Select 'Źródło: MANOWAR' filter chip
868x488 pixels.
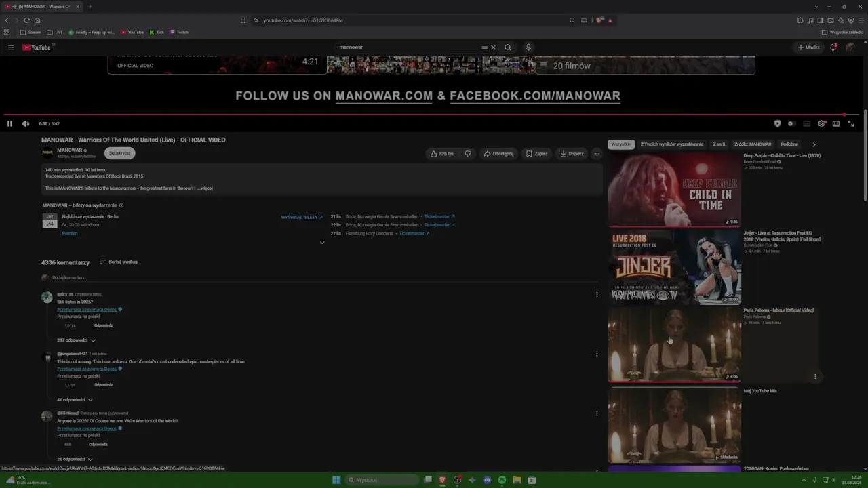point(753,144)
